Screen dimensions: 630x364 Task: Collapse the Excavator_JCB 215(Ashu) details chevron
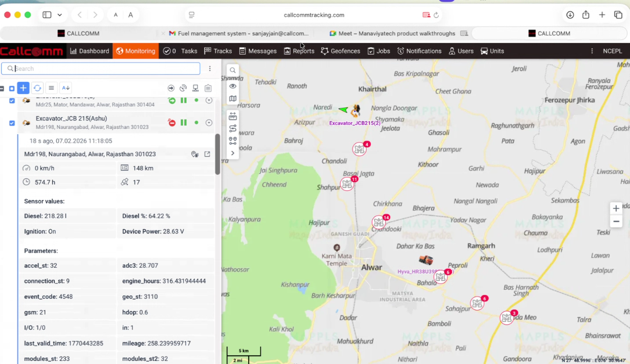coord(209,122)
